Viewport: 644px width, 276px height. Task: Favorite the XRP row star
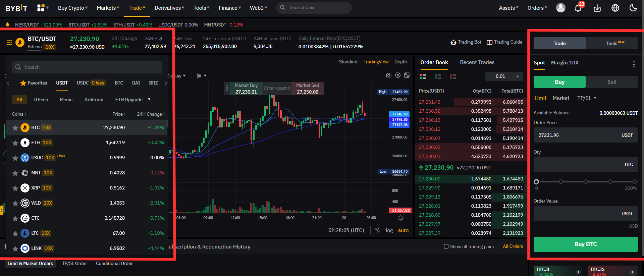click(15, 188)
